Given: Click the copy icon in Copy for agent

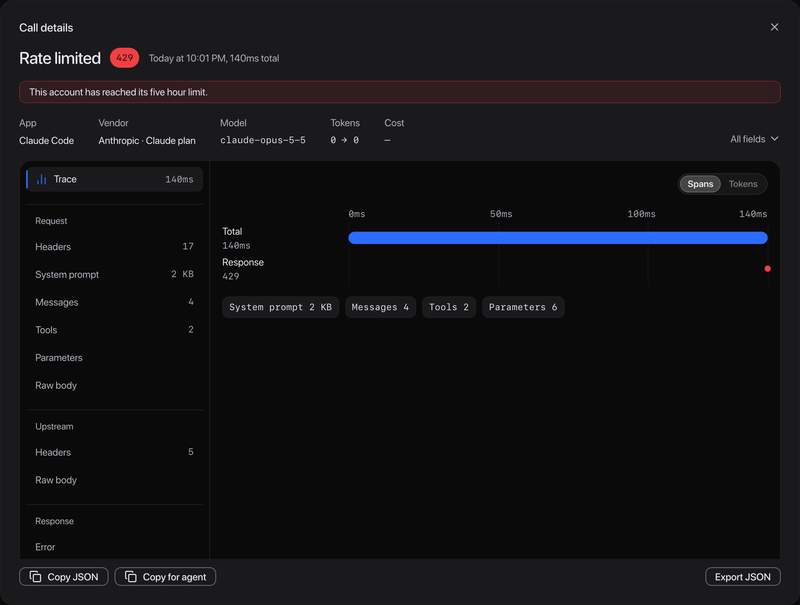Looking at the screenshot, I should 131,576.
